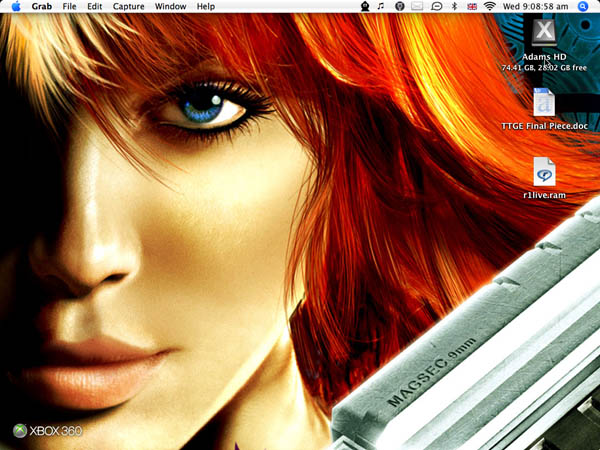Click the 74.41 GB, 28.02 GB free text
The width and height of the screenshot is (600, 450).
pos(544,68)
